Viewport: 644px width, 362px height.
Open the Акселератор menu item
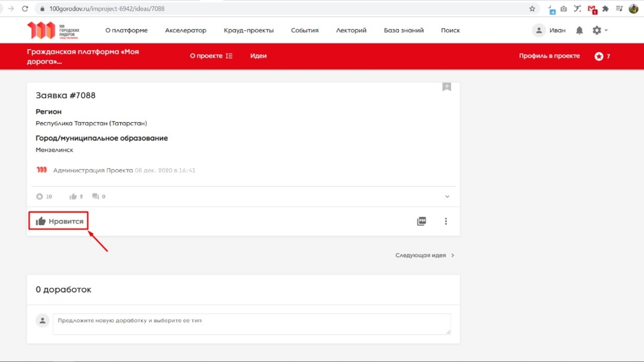[x=186, y=31]
